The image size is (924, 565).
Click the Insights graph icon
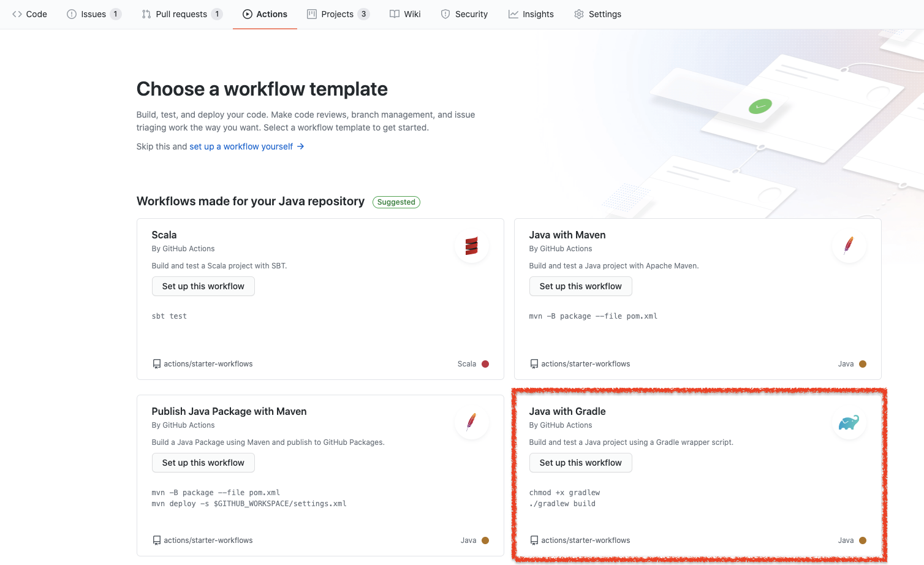tap(513, 14)
